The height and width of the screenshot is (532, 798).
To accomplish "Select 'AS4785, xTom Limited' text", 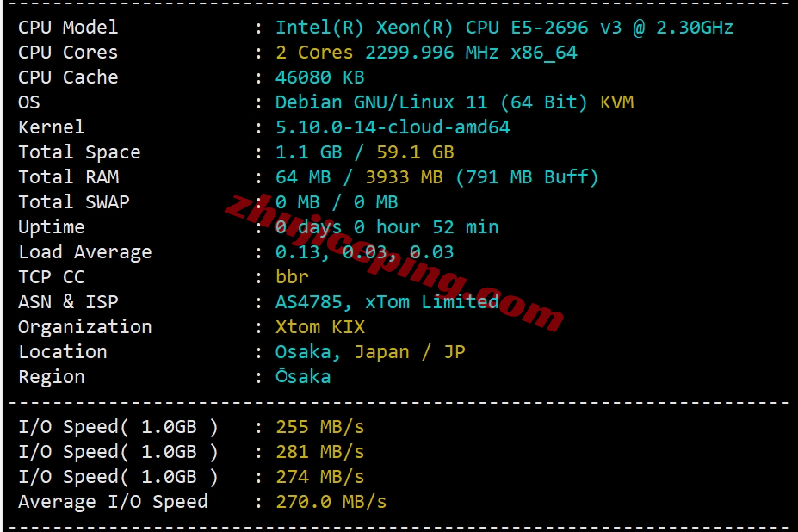I will click(387, 302).
